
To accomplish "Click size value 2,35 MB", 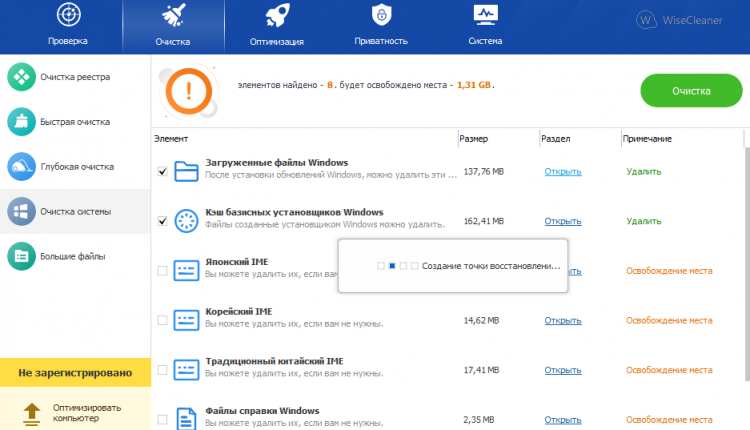I will pyautogui.click(x=479, y=419).
